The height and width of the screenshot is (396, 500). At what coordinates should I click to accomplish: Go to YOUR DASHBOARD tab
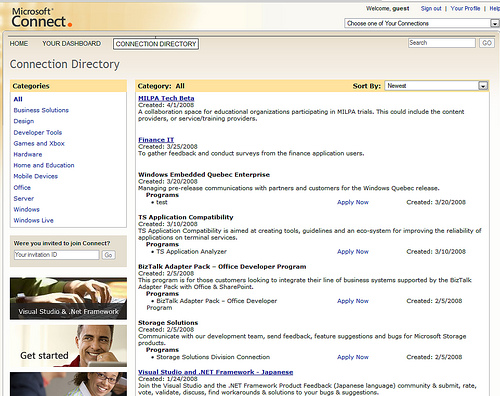[x=71, y=44]
